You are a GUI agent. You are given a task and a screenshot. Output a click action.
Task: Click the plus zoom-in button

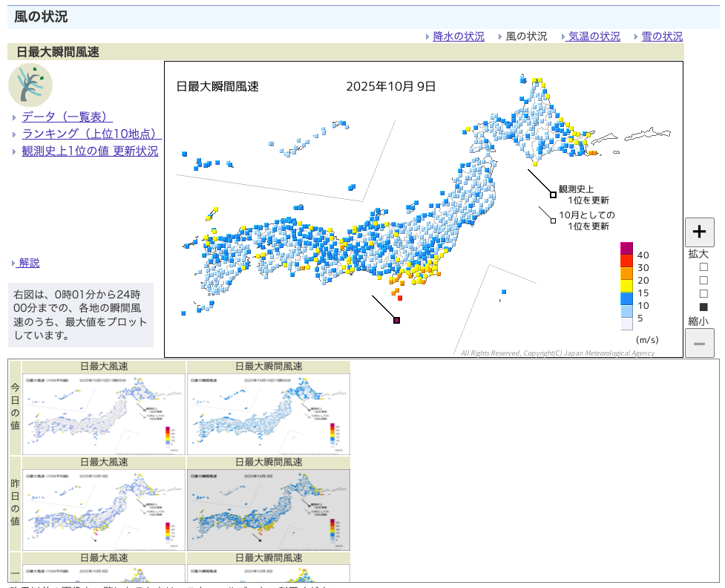699,232
